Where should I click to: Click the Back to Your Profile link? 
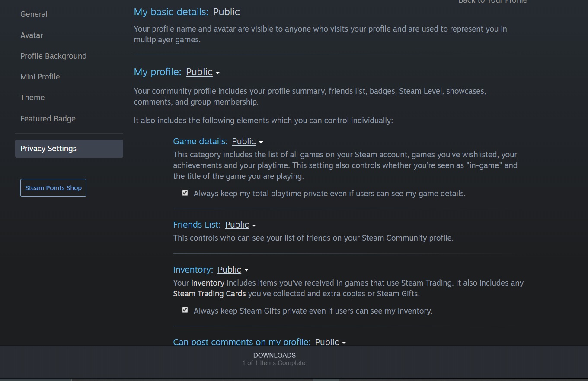tap(492, 2)
